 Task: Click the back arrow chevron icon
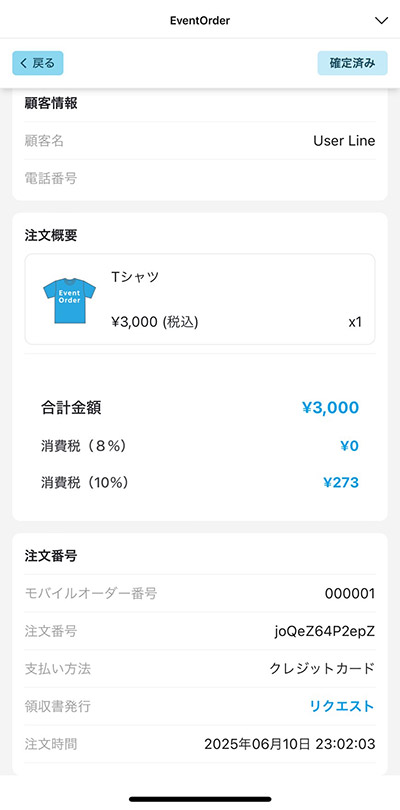coord(23,63)
